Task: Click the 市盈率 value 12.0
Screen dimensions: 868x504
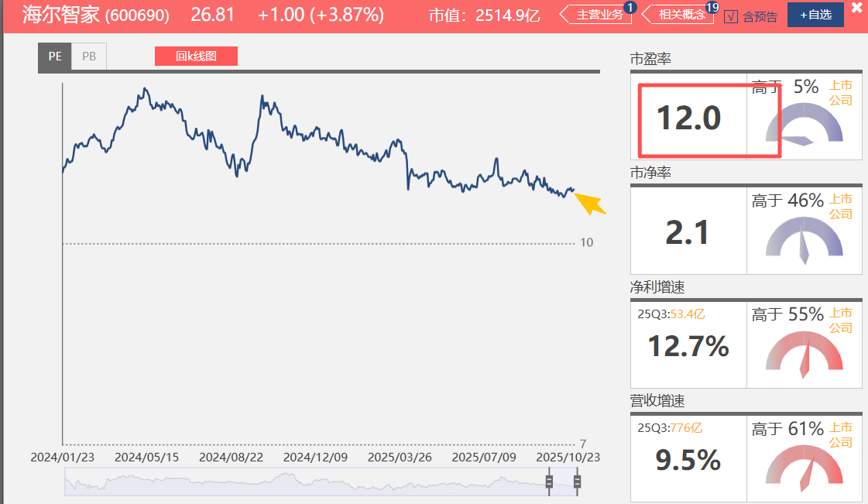Action: click(x=688, y=118)
